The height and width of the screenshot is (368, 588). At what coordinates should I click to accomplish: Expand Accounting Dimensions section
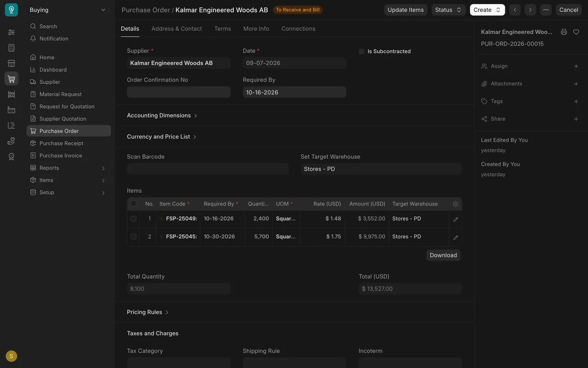(x=162, y=115)
